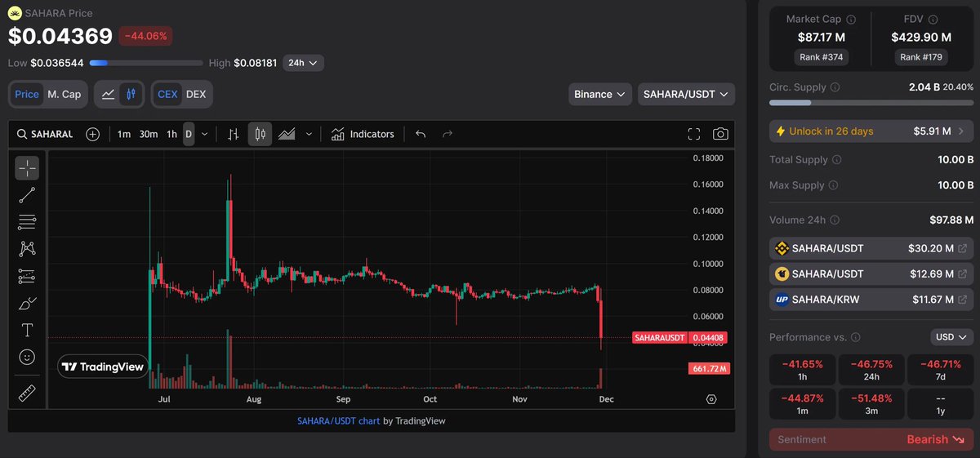The width and height of the screenshot is (980, 458).
Task: Select CEX data source
Action: [167, 94]
